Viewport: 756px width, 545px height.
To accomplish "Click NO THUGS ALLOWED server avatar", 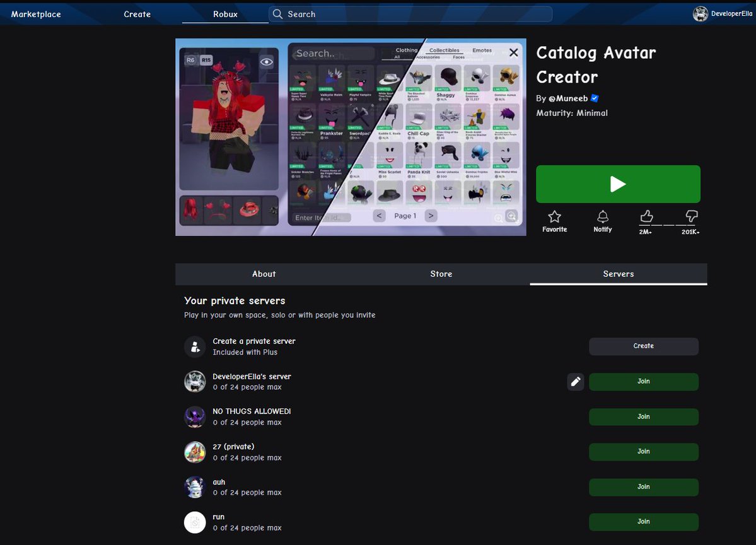I will pyautogui.click(x=195, y=417).
